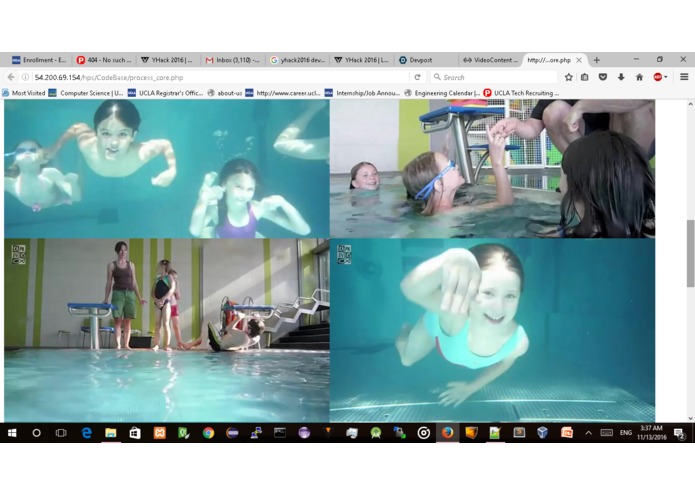695x494 pixels.
Task: Open Task View on the taskbar
Action: pyautogui.click(x=61, y=433)
